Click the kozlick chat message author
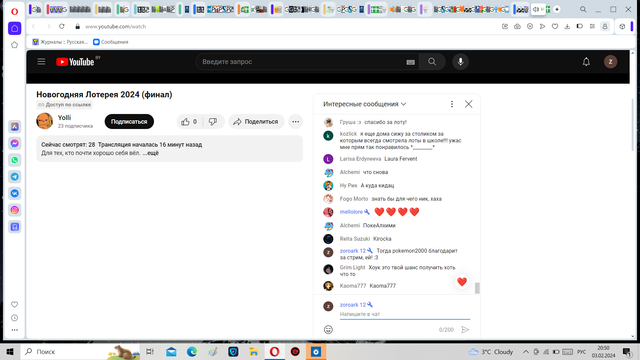Viewport: 640px width, 360px height. (348, 134)
